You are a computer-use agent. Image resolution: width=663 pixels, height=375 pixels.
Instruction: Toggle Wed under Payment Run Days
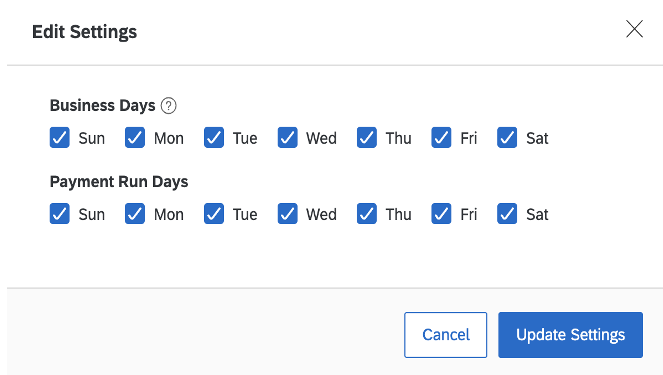[288, 214]
